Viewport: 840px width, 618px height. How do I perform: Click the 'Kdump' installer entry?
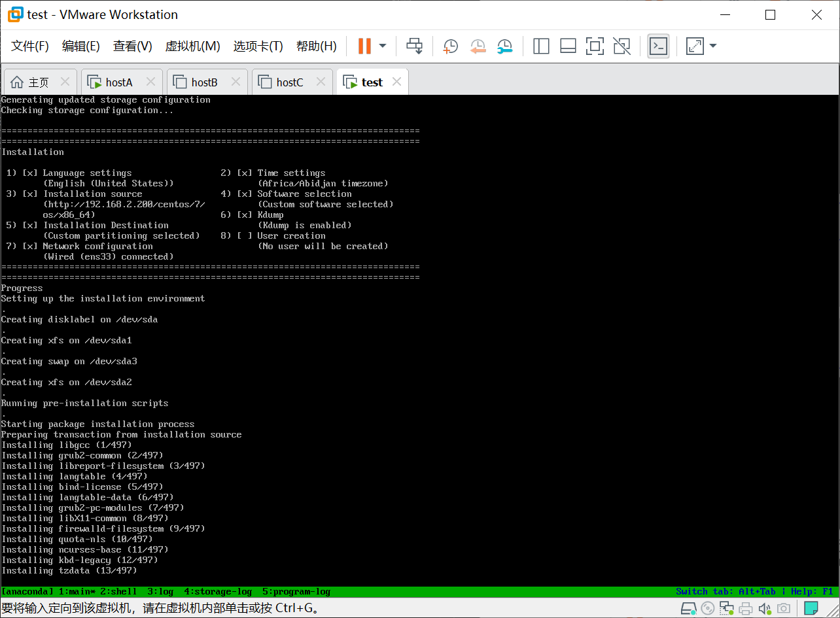coord(270,215)
